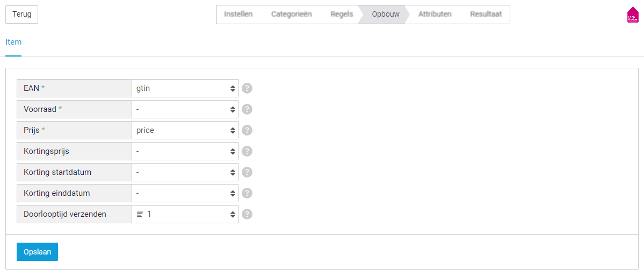This screenshot has height=276, width=644.
Task: Open help for the Voorraad field
Action: click(x=247, y=109)
